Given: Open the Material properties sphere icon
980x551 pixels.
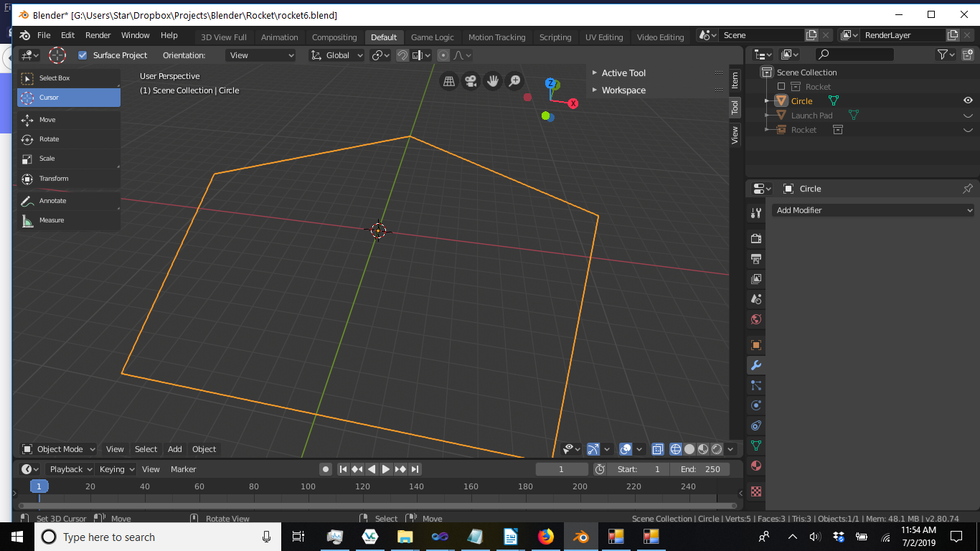Looking at the screenshot, I should click(755, 466).
